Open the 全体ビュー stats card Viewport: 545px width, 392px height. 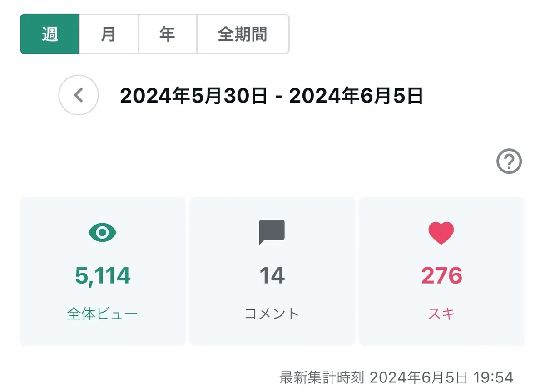(x=103, y=271)
